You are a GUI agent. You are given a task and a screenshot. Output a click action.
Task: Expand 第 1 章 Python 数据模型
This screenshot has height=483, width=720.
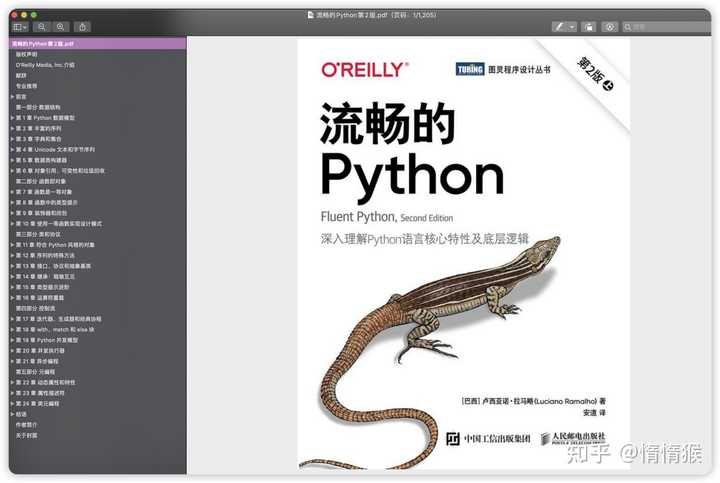coord(12,118)
